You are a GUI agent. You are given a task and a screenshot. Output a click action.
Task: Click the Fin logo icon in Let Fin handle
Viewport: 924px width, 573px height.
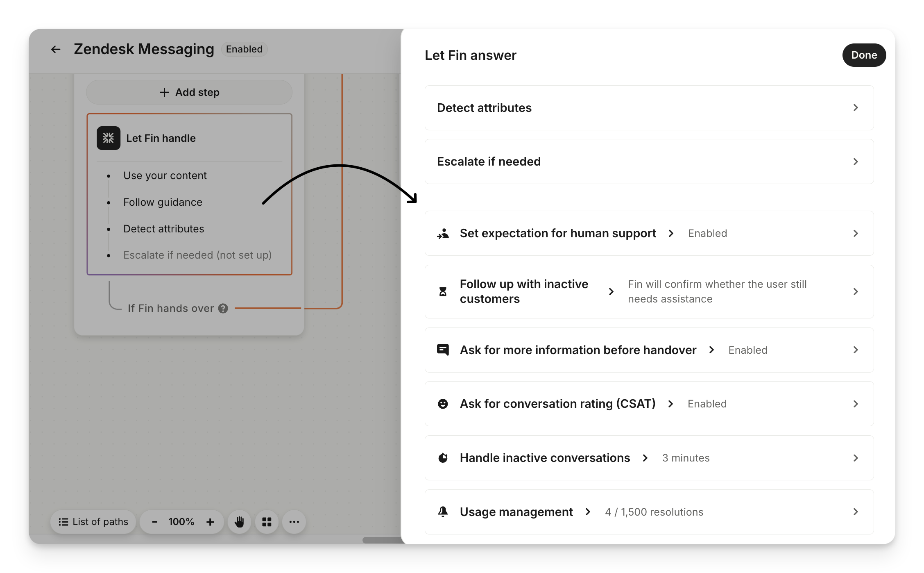coord(109,138)
